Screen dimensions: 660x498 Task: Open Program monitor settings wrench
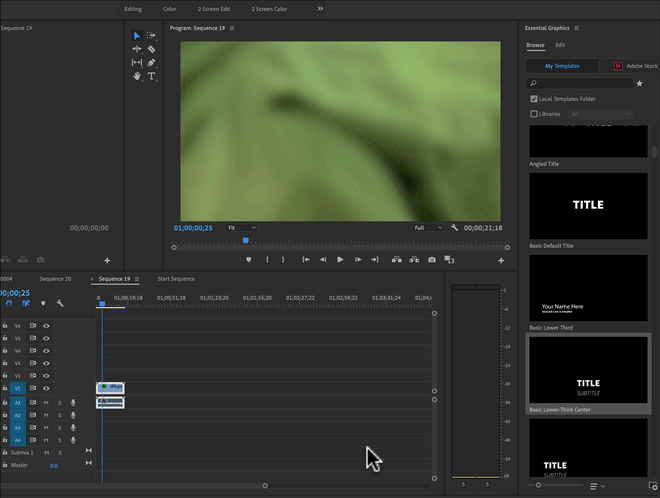[454, 228]
